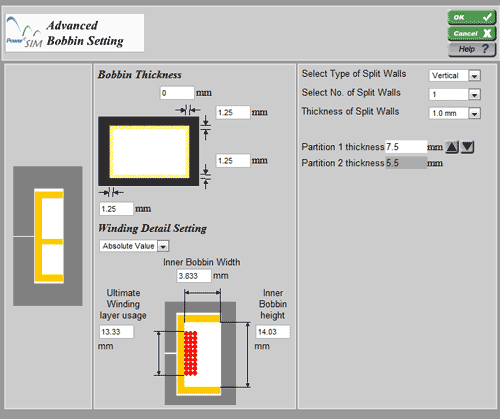Image resolution: width=500 pixels, height=419 pixels.
Task: Edit the upper-right 1.25 mm wall thickness field
Action: [x=233, y=113]
